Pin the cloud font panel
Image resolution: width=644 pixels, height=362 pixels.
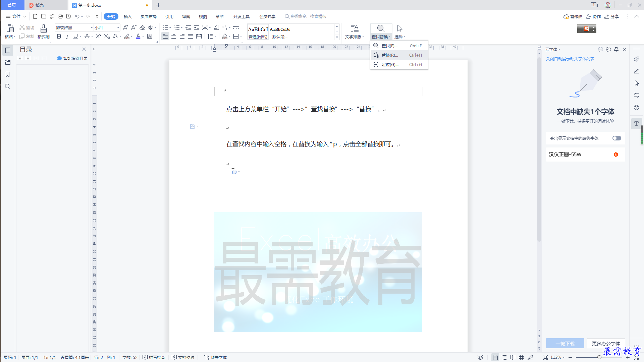tap(616, 49)
